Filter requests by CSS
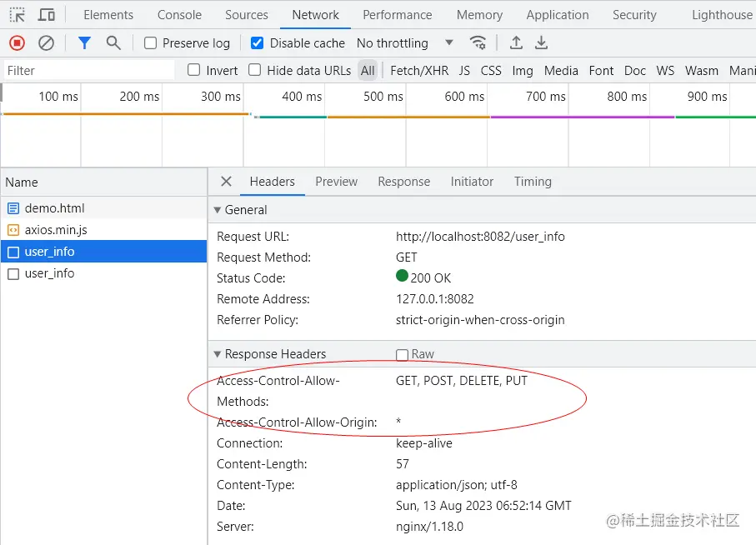This screenshot has width=756, height=545. [x=491, y=71]
